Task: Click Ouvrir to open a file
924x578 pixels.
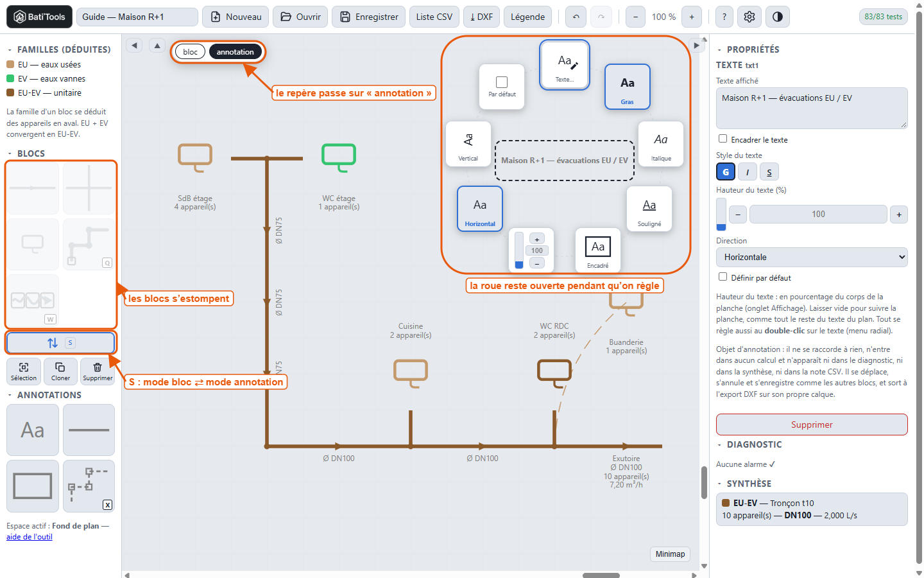Action: [300, 17]
